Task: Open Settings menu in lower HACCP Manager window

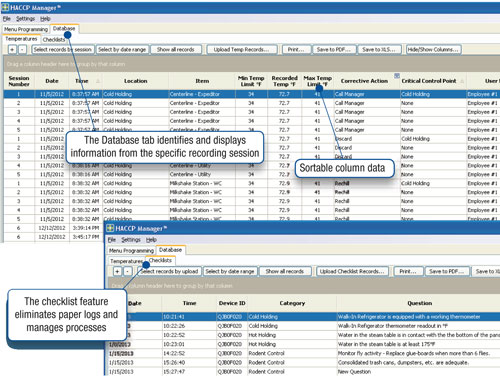Action: [x=131, y=240]
